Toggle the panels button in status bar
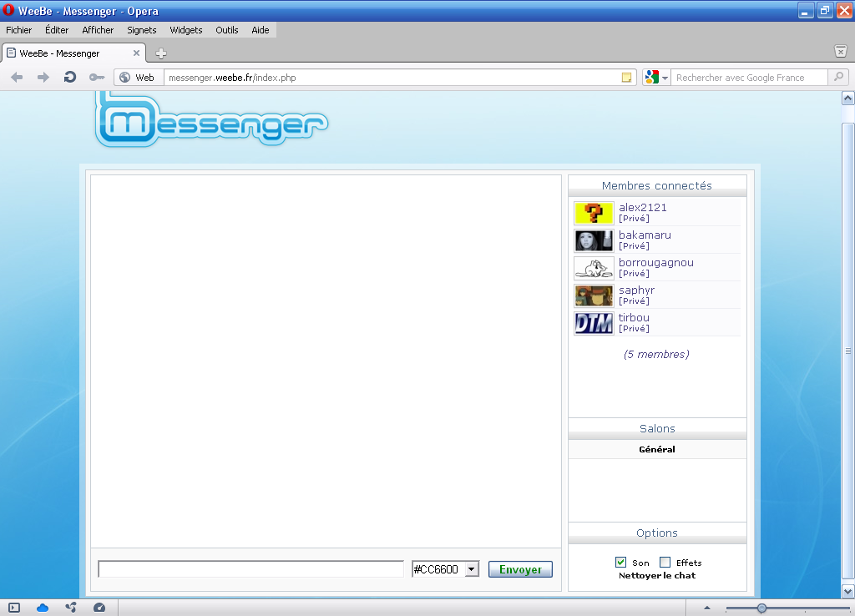This screenshot has width=855, height=616. pyautogui.click(x=14, y=608)
